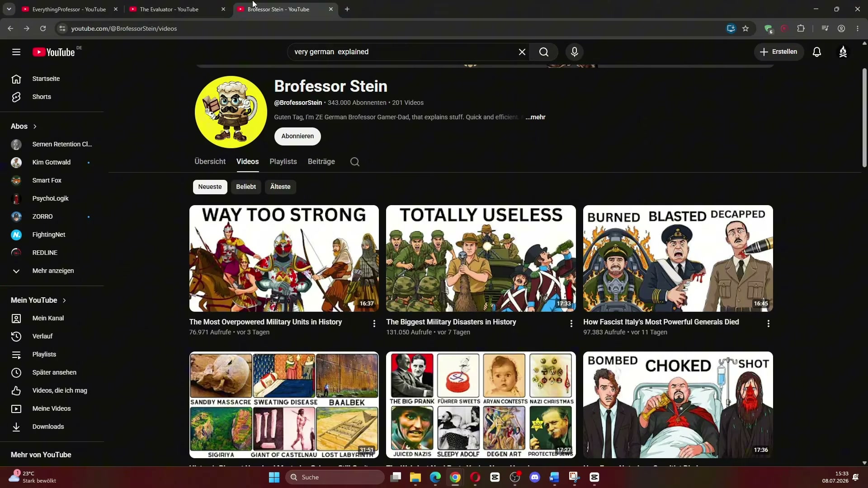The width and height of the screenshot is (868, 488).
Task: Open the WAY TOO STRONG video thumbnail
Action: point(284,258)
